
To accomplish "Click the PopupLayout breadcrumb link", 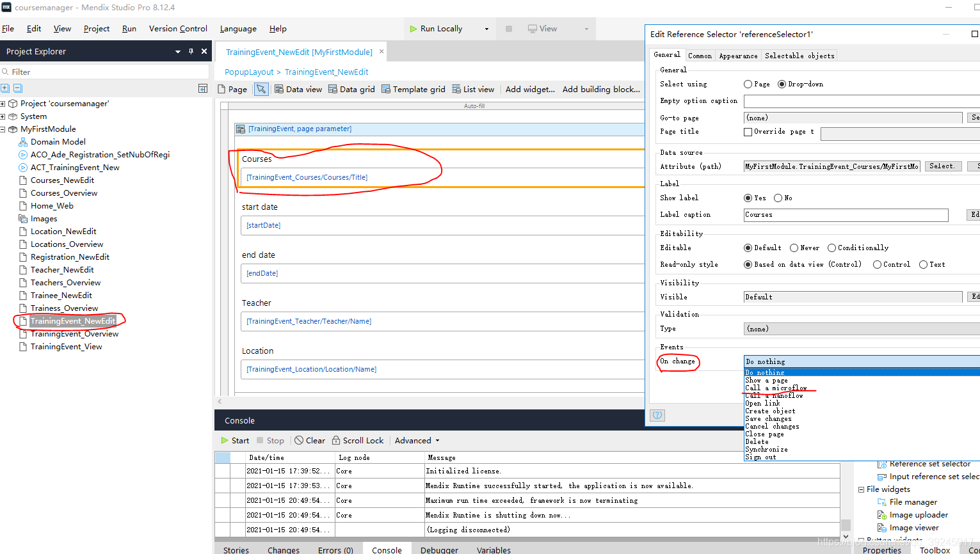I will tap(249, 72).
